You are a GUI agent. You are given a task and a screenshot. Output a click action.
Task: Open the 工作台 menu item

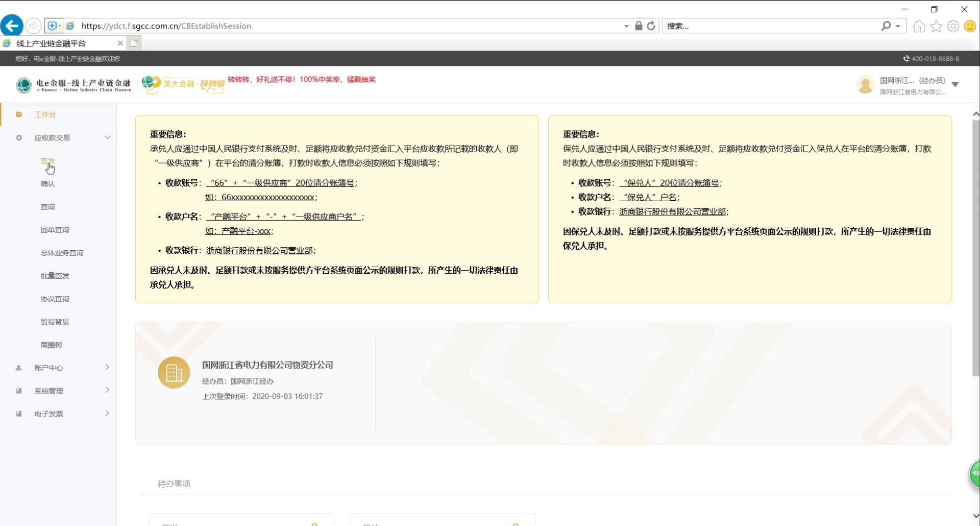(x=45, y=114)
